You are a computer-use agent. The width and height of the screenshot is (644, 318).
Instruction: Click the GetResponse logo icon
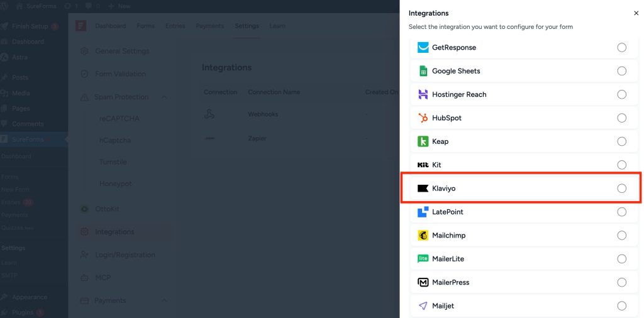(x=423, y=48)
